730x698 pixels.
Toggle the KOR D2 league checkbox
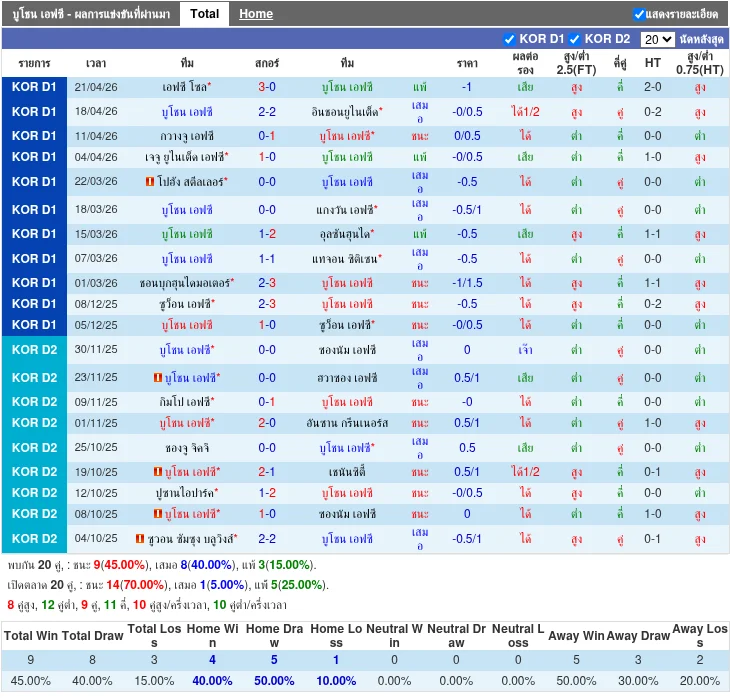575,39
